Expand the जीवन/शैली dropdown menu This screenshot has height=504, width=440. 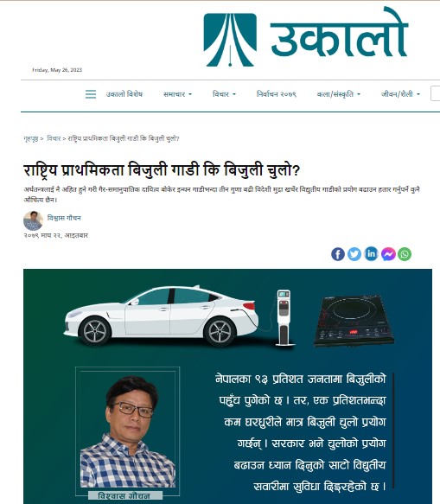point(400,94)
